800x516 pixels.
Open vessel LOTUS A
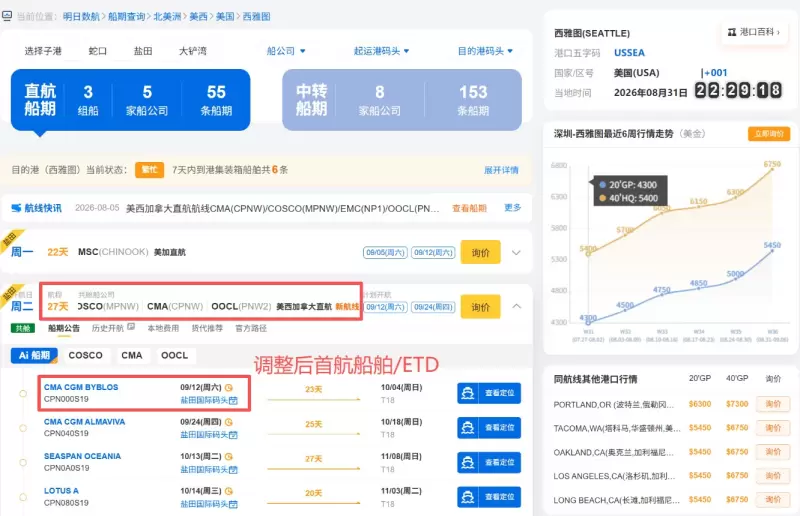click(61, 491)
